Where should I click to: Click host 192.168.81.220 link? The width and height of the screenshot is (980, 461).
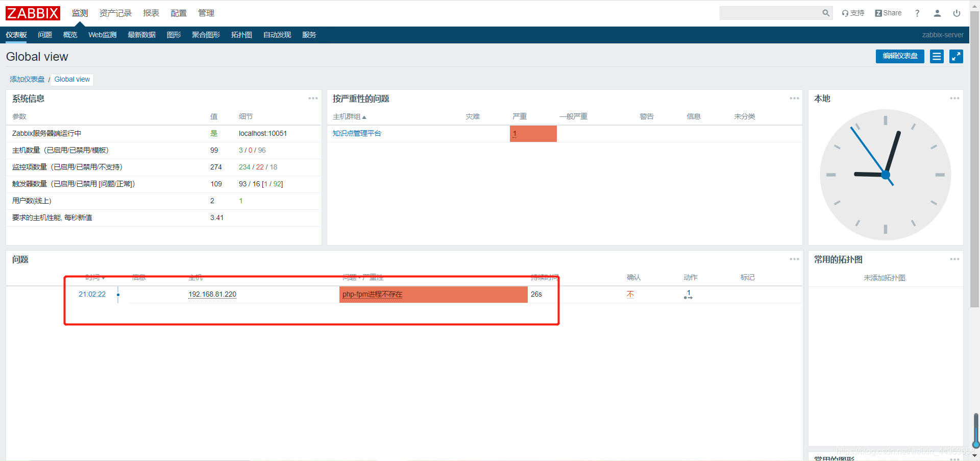point(212,295)
